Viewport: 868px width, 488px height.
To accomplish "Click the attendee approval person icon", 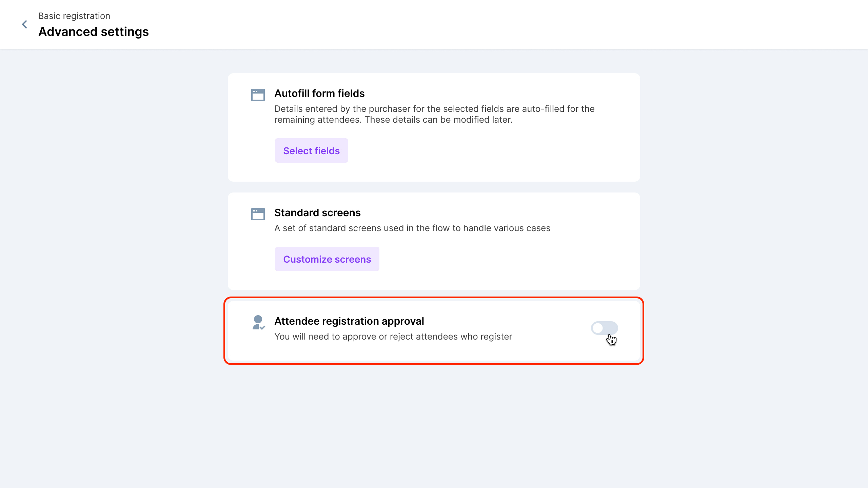I will coord(258,322).
